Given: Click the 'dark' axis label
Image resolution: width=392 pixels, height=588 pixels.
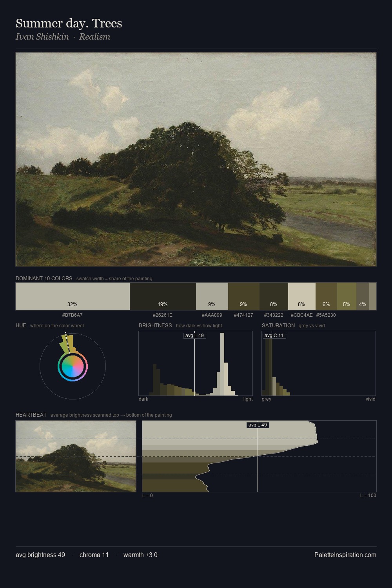Looking at the screenshot, I should pyautogui.click(x=143, y=399).
